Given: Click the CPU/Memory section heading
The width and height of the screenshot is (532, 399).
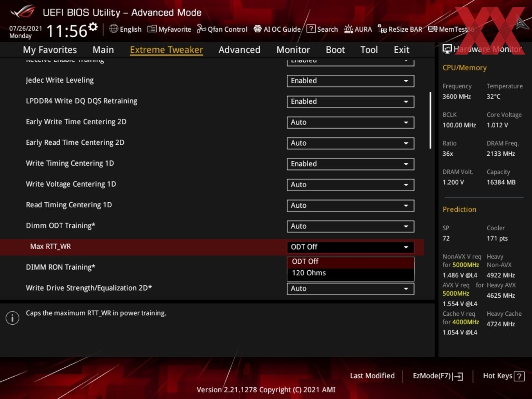Looking at the screenshot, I should 464,68.
